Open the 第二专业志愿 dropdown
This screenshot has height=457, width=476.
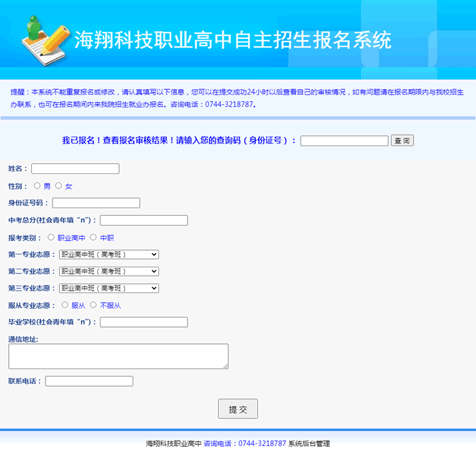point(109,271)
